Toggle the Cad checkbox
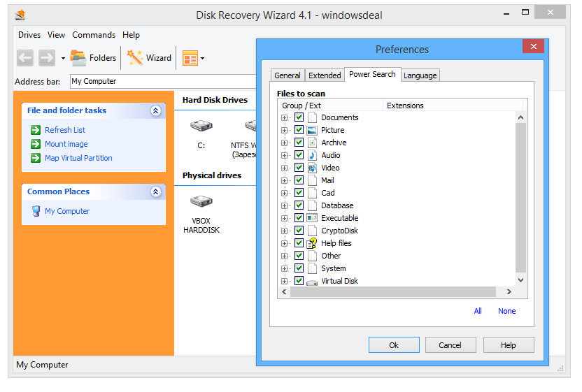 click(x=299, y=193)
